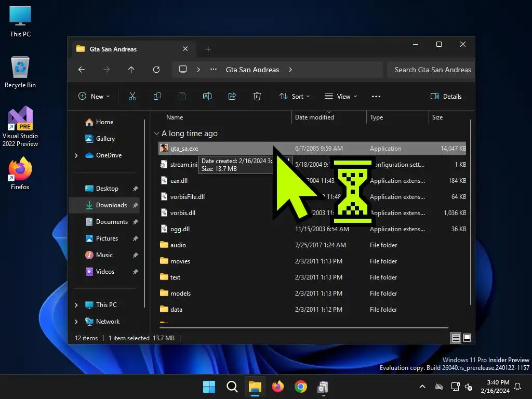
Task: Click Firefox icon in taskbar
Action: (278, 387)
